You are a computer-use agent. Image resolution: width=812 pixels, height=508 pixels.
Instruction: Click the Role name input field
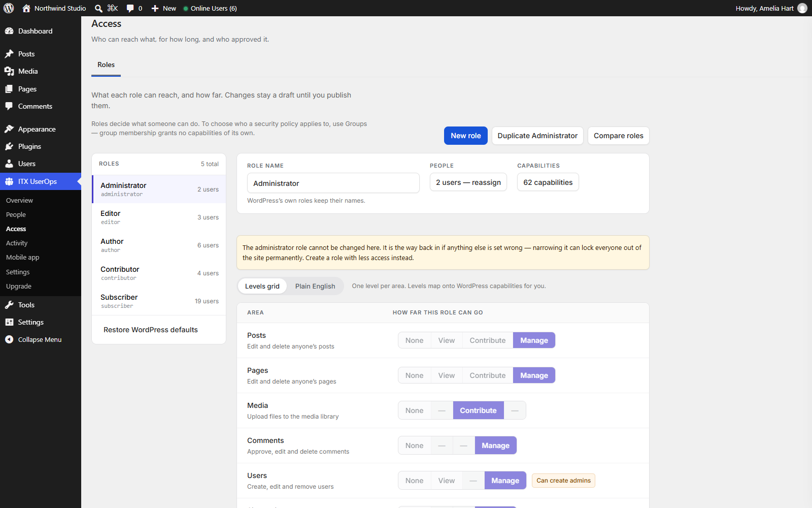coord(333,183)
